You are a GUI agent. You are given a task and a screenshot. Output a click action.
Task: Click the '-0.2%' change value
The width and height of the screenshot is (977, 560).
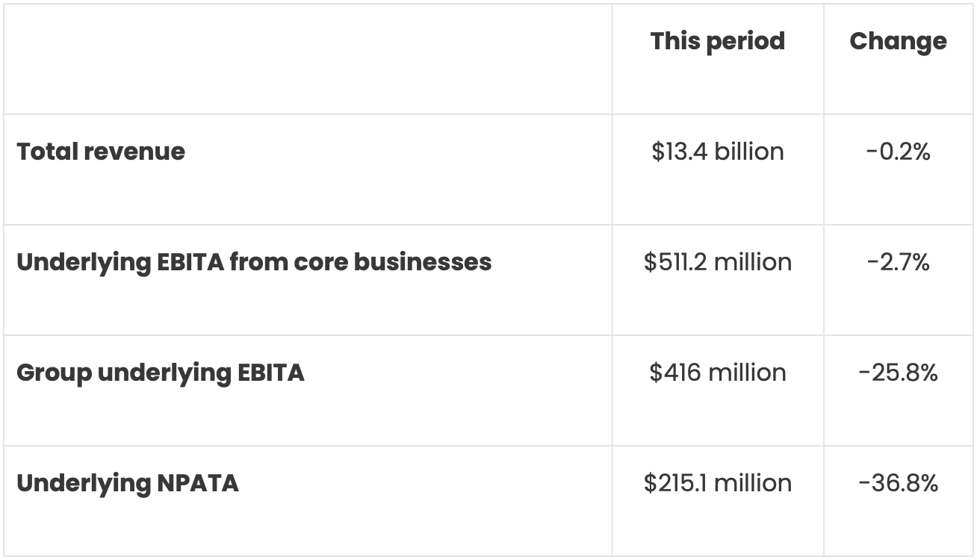coord(898,152)
